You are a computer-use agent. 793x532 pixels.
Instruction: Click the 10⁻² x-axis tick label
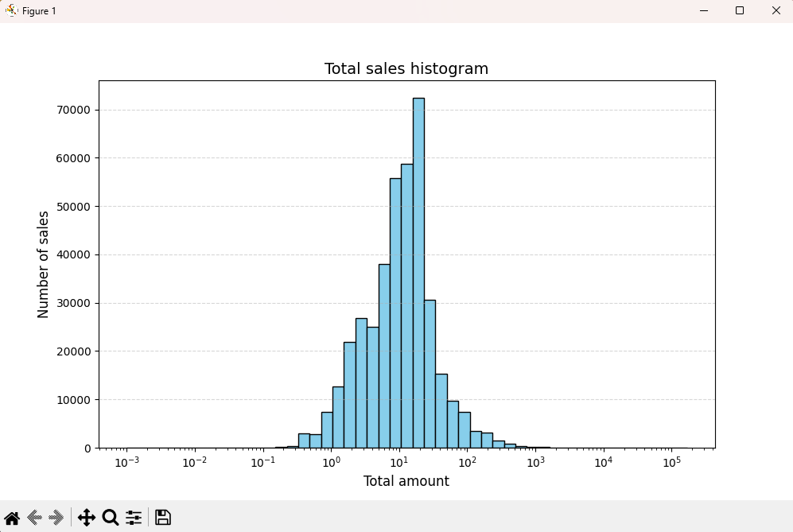(195, 462)
